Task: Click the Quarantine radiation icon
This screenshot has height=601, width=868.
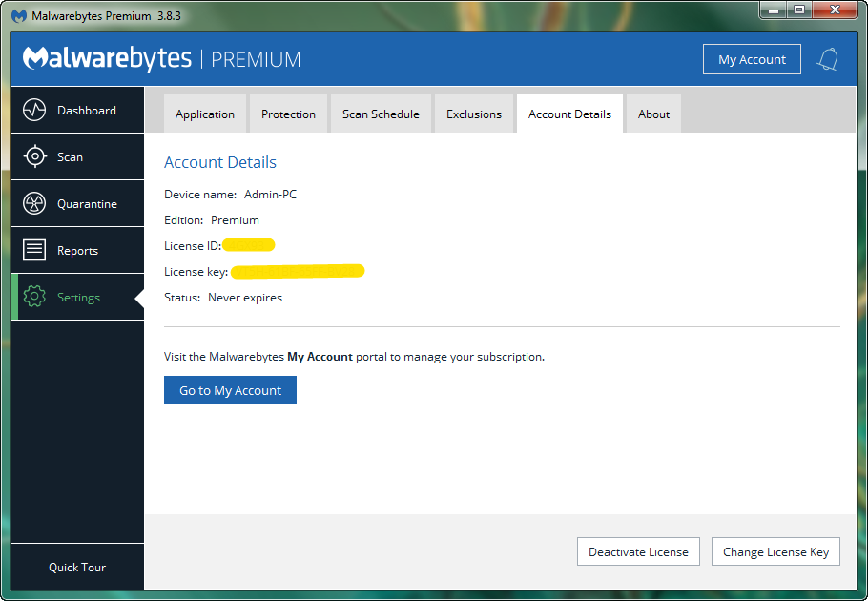Action: pyautogui.click(x=34, y=203)
